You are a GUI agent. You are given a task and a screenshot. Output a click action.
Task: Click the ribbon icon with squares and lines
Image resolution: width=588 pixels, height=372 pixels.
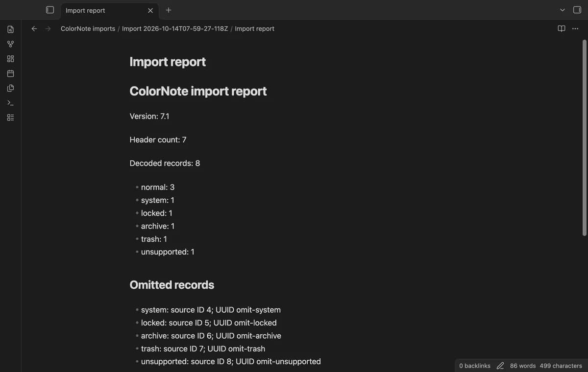[10, 117]
